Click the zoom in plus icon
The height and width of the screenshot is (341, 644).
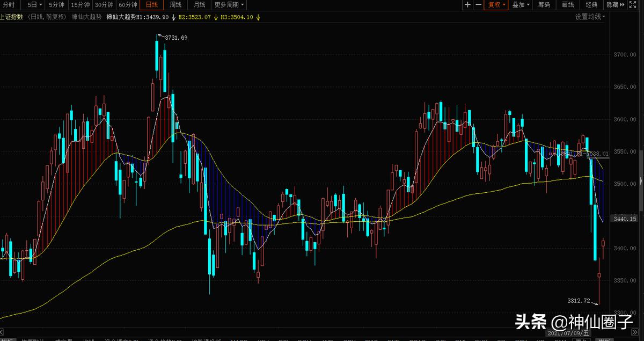coord(467,5)
